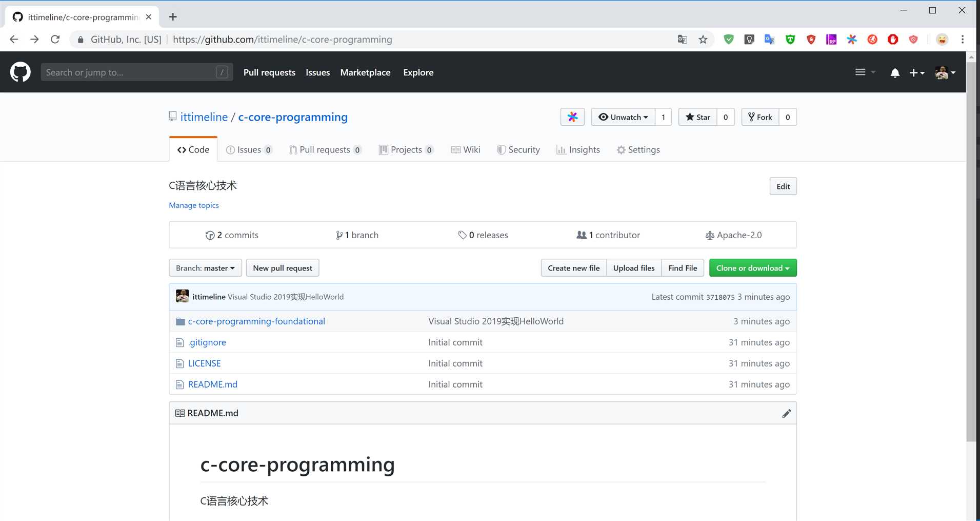Image resolution: width=980 pixels, height=521 pixels.
Task: Reload the page
Action: click(x=55, y=40)
